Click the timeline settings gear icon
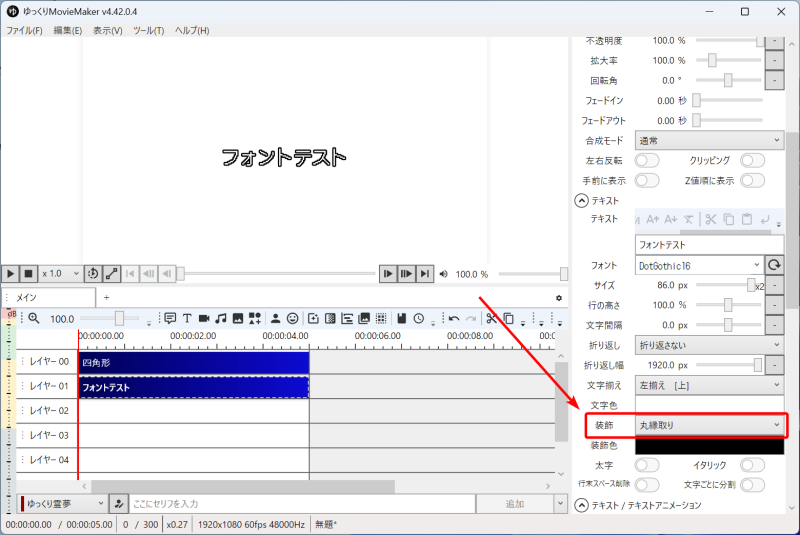The width and height of the screenshot is (800, 535). click(559, 298)
